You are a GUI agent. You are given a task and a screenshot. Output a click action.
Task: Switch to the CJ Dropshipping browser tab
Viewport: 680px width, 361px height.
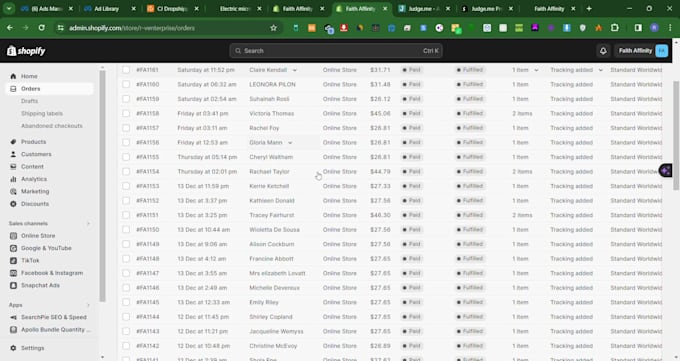point(172,9)
